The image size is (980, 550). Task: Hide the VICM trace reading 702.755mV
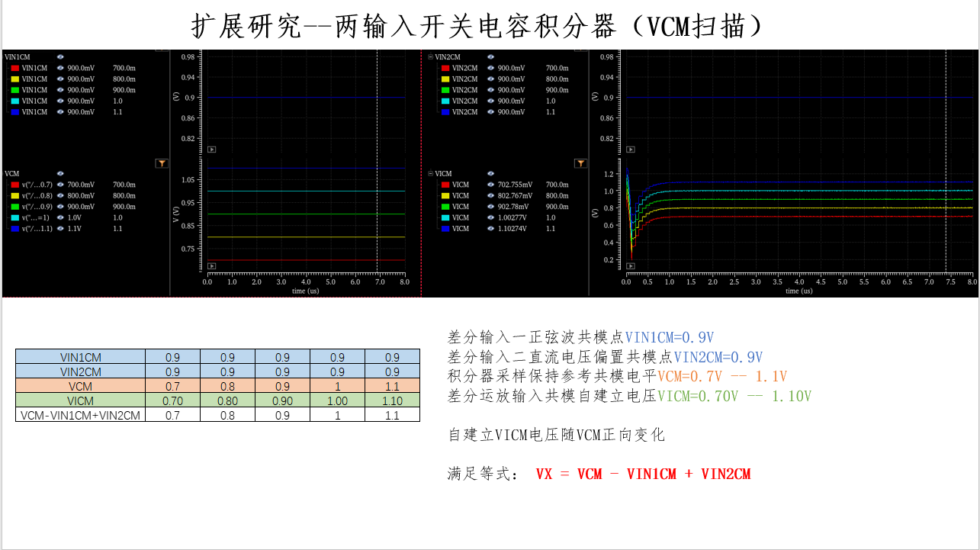point(490,185)
